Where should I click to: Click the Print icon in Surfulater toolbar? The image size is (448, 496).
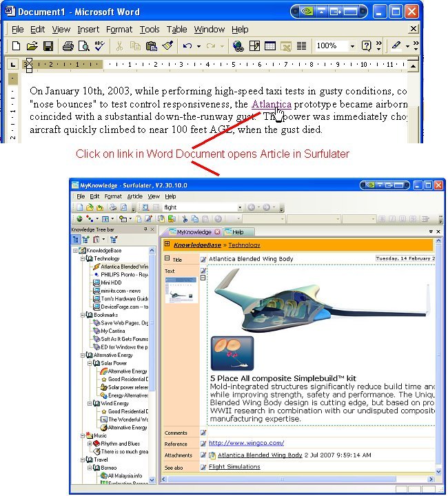[x=113, y=207]
